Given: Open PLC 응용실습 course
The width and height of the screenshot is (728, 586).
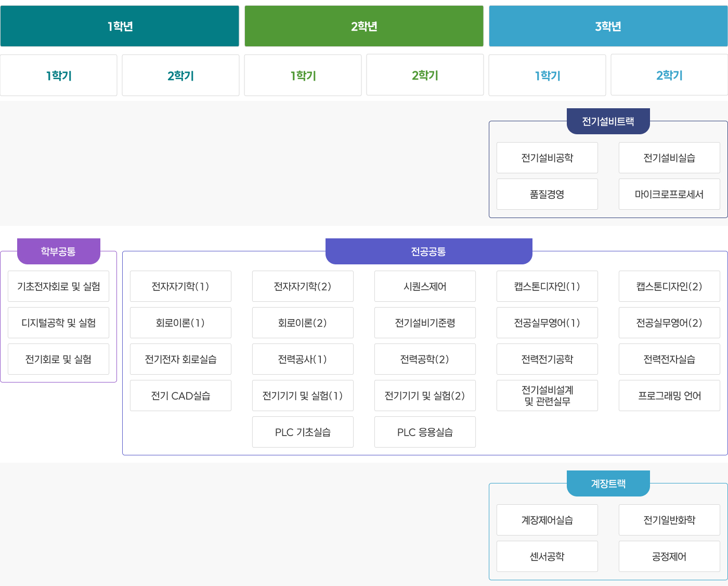Looking at the screenshot, I should click(425, 432).
